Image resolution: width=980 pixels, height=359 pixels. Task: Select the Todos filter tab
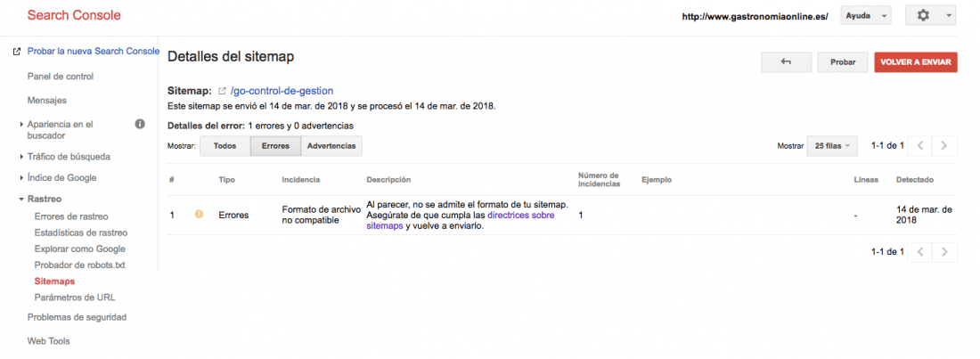pos(225,146)
